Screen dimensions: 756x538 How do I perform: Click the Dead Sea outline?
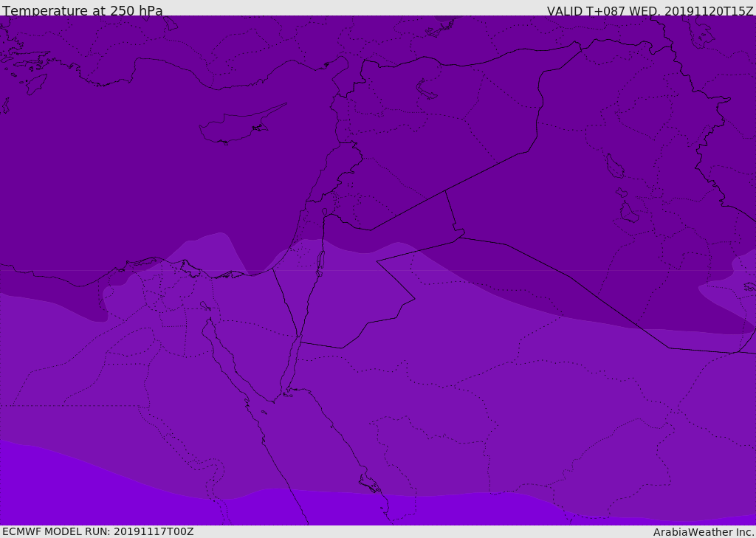pyautogui.click(x=320, y=261)
